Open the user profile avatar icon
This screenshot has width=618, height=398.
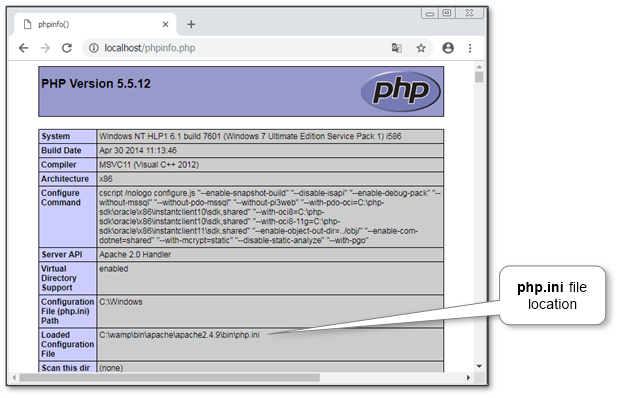coord(448,48)
